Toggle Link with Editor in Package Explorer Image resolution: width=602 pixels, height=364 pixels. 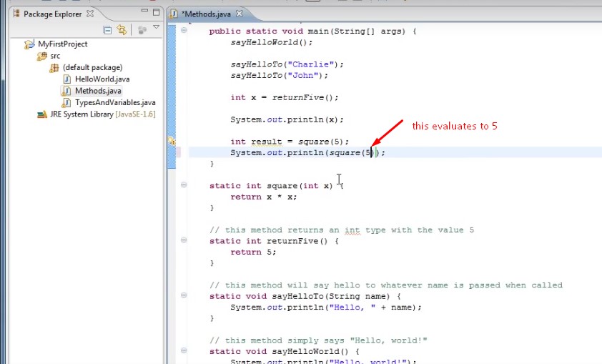click(x=122, y=30)
